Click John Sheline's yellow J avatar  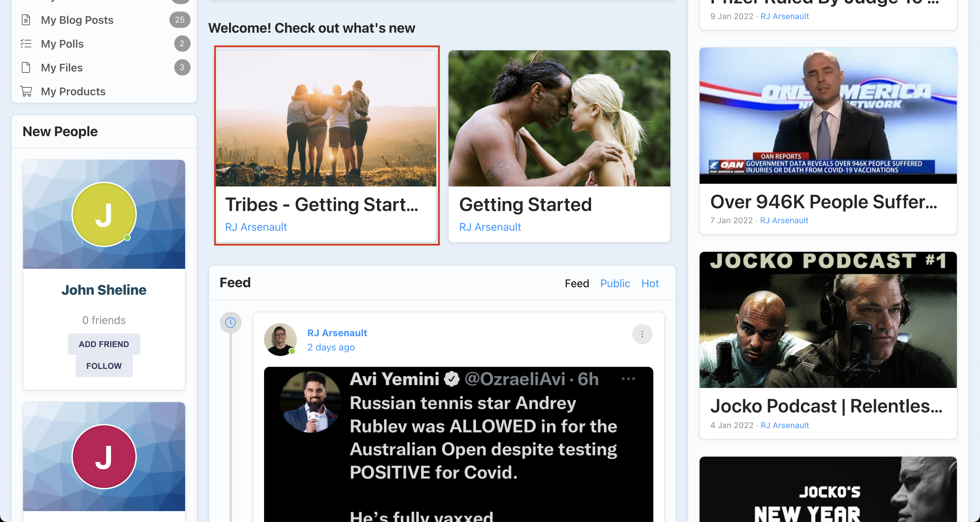(104, 215)
